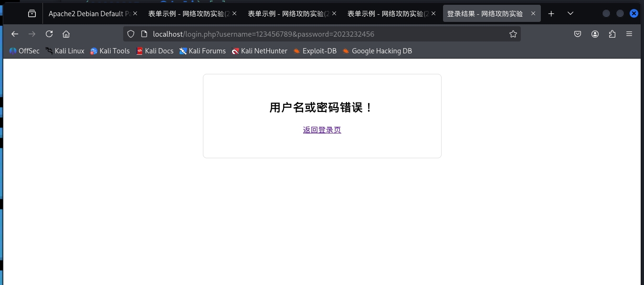The image size is (644, 285).
Task: Click the Kali Linux bookmark icon
Action: click(x=48, y=51)
